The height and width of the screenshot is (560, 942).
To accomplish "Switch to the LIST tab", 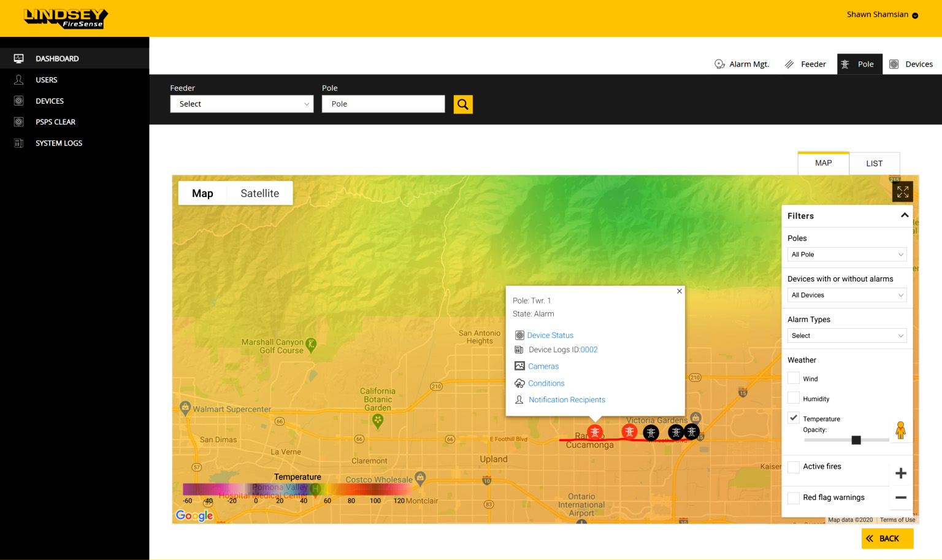I will (x=874, y=164).
